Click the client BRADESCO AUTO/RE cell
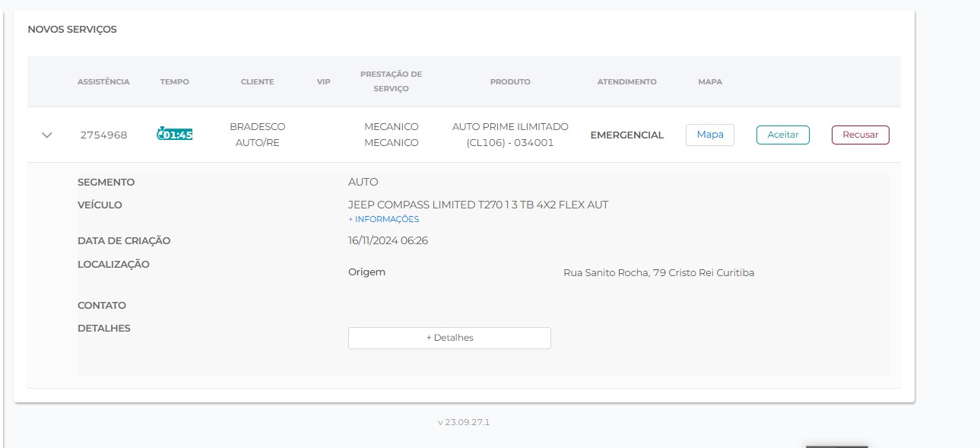 click(x=258, y=135)
